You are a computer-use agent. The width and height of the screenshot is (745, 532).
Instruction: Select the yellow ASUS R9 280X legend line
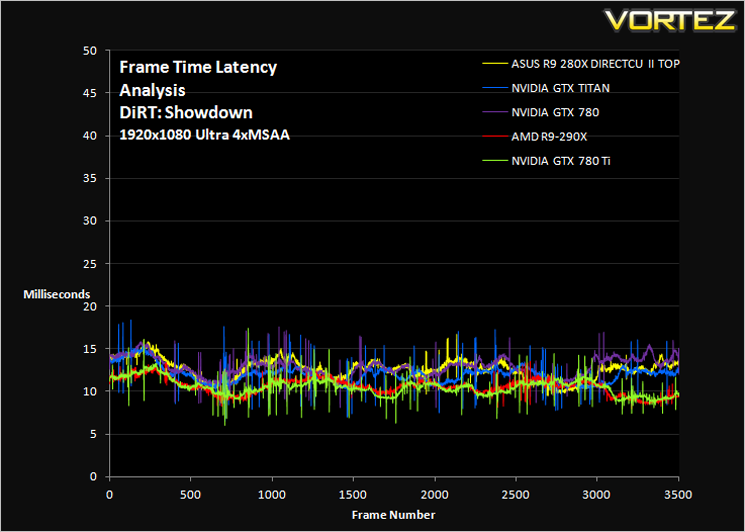pyautogui.click(x=495, y=63)
